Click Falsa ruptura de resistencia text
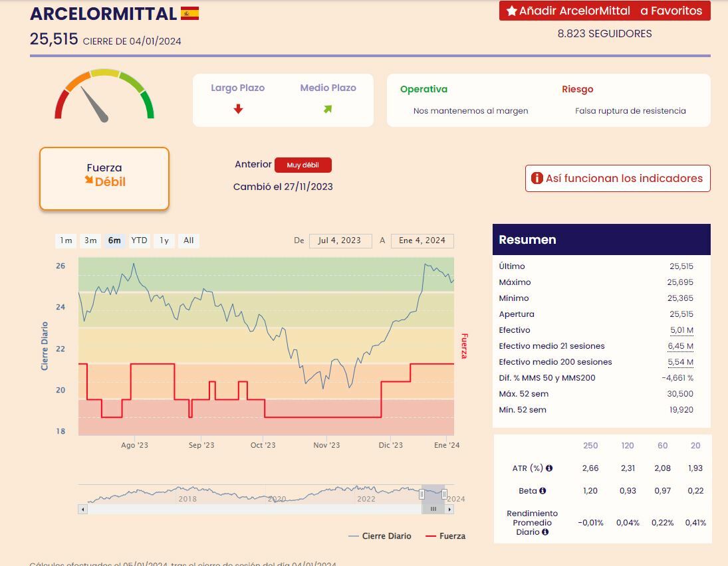Viewport: 728px width, 566px height. pos(630,111)
